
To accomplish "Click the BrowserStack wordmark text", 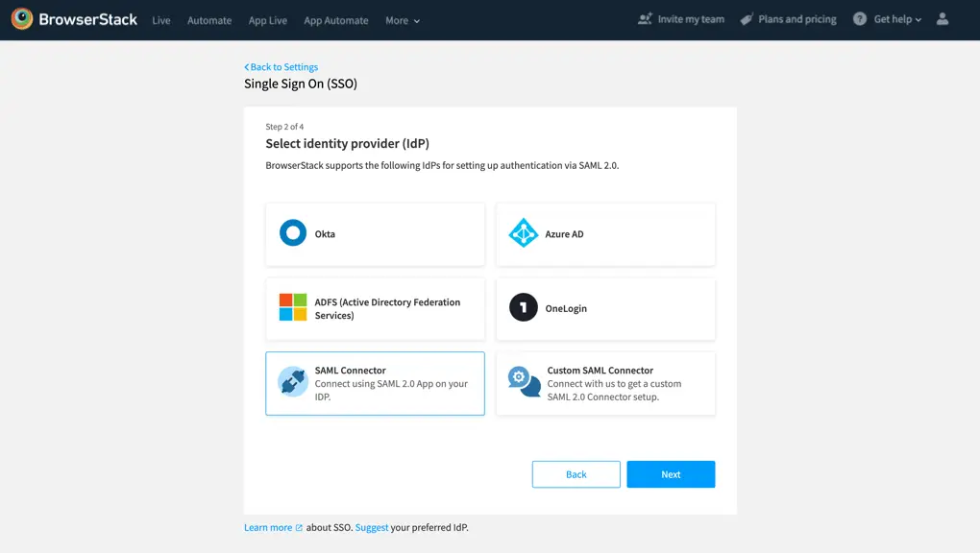I will 87,19.
